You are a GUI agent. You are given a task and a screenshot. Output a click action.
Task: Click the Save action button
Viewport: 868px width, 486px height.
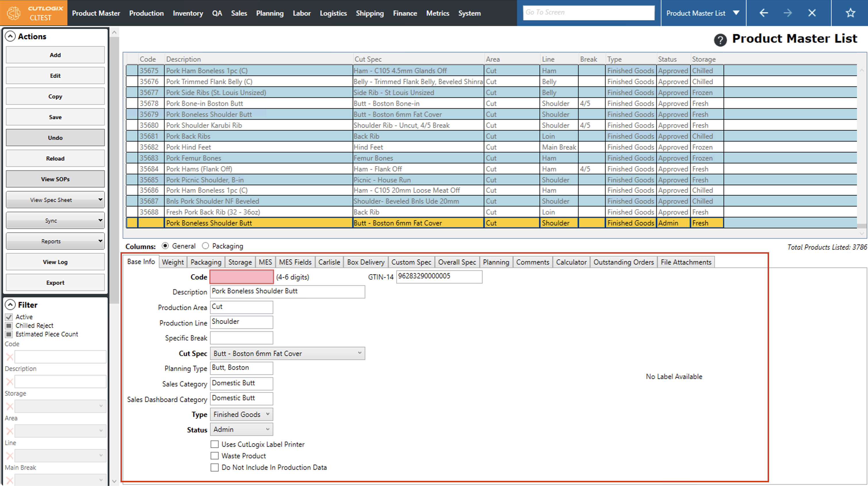click(55, 117)
